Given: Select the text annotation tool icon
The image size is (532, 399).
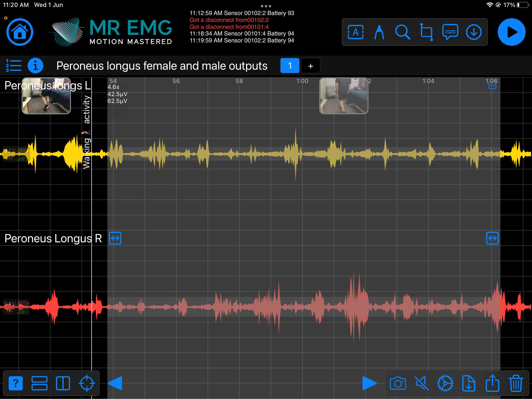Looking at the screenshot, I should pyautogui.click(x=355, y=32).
